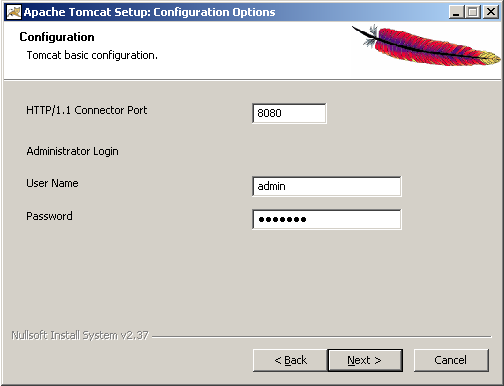The image size is (504, 386).
Task: Maximize the Tomcat Setup window
Action: click(473, 12)
